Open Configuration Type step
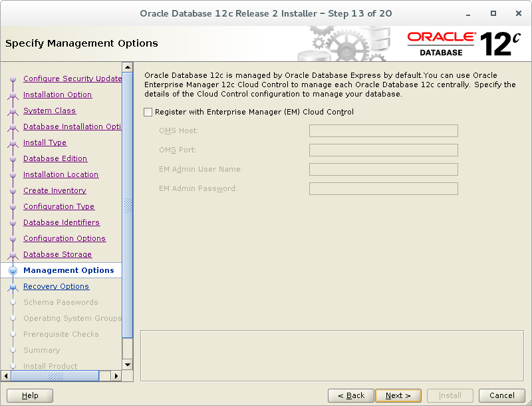The width and height of the screenshot is (532, 406). pyautogui.click(x=59, y=206)
